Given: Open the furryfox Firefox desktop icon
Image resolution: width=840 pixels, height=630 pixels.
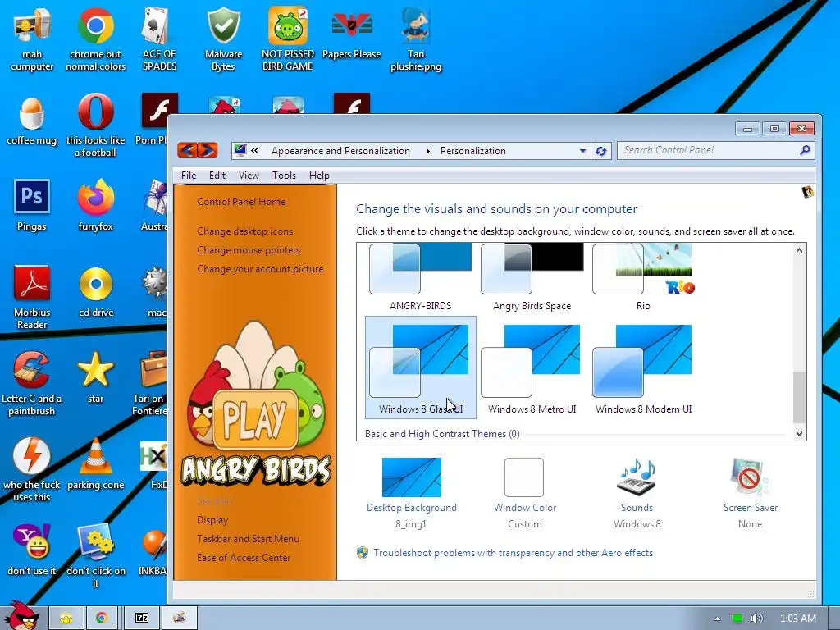Looking at the screenshot, I should [95, 206].
